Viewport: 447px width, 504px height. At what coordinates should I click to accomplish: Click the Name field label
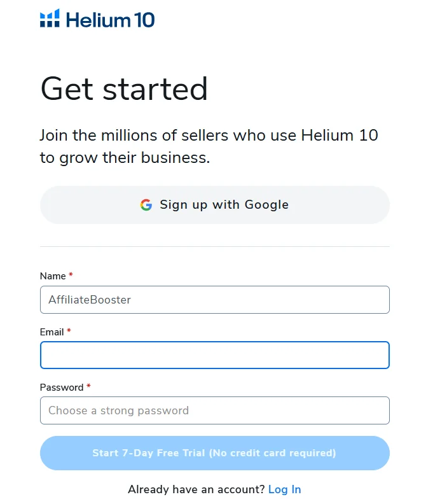pos(53,276)
